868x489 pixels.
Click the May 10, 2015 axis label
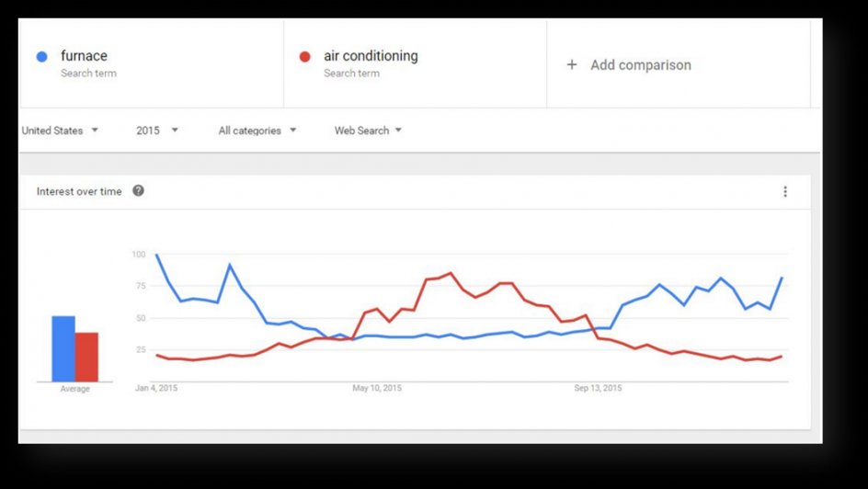pyautogui.click(x=378, y=389)
